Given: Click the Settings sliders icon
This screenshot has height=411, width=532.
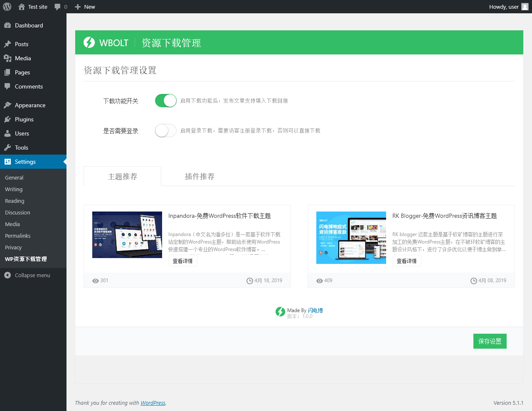Looking at the screenshot, I should (x=7, y=162).
